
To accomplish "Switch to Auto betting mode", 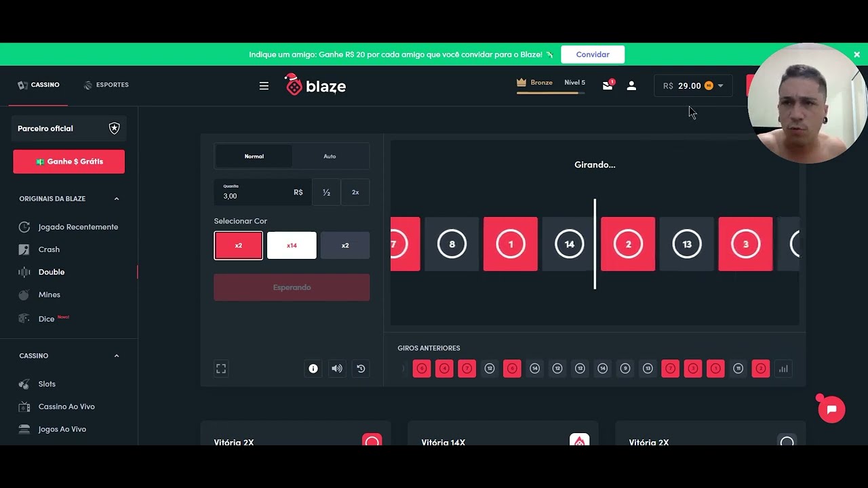I will (x=330, y=156).
